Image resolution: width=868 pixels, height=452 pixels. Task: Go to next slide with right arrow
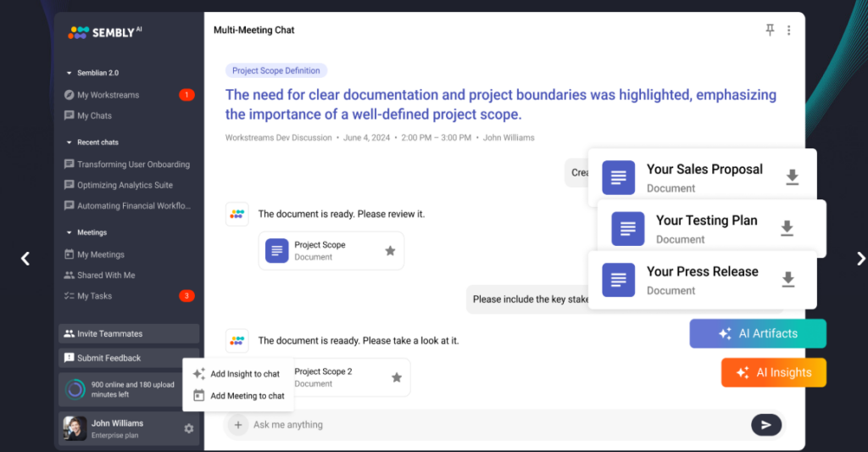tap(861, 259)
